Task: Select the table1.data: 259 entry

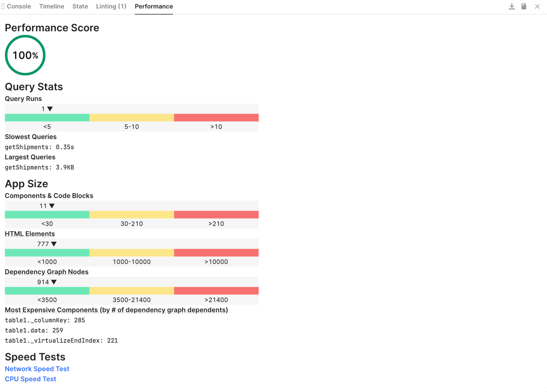Action: pyautogui.click(x=34, y=330)
